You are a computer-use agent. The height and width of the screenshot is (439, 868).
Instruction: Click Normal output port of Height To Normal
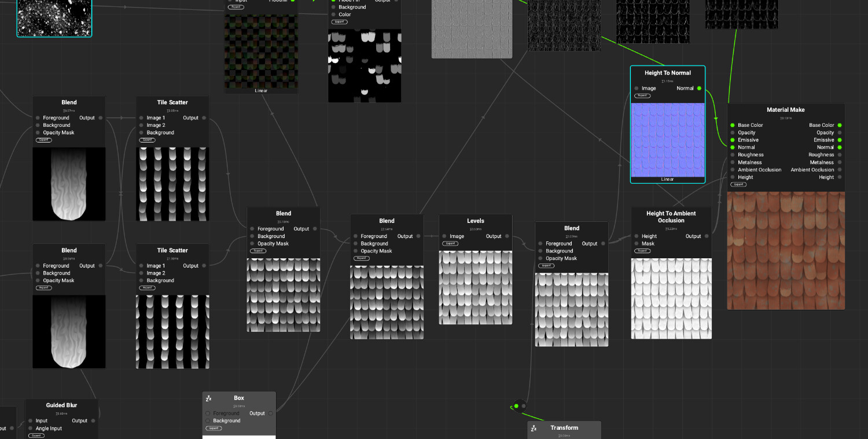point(699,89)
